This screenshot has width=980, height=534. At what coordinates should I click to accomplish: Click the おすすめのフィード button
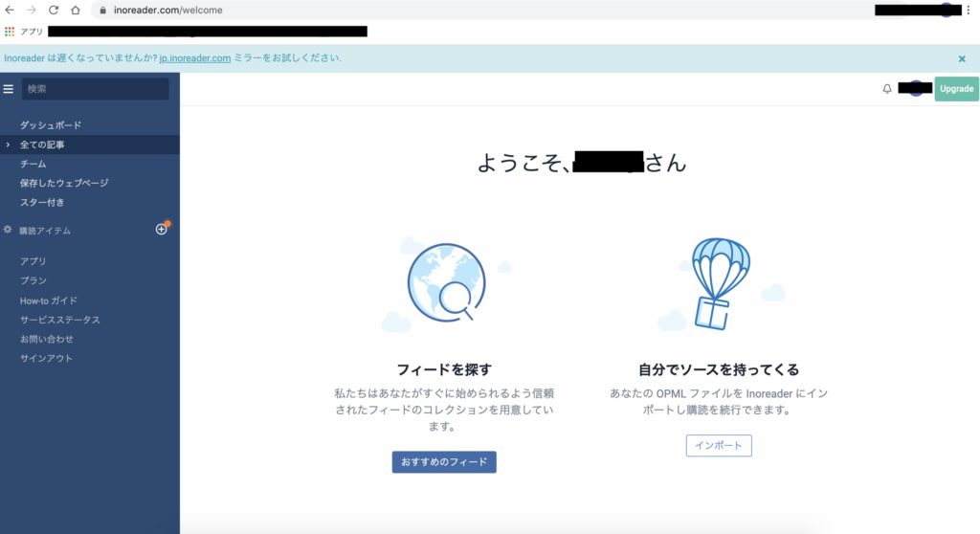pyautogui.click(x=444, y=462)
